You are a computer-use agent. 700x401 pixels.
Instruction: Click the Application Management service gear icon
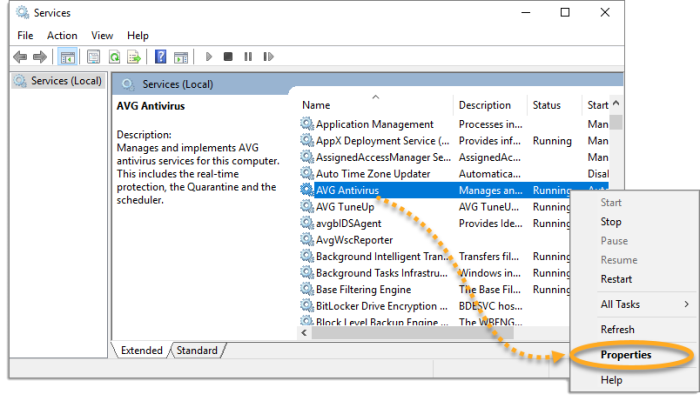(307, 123)
